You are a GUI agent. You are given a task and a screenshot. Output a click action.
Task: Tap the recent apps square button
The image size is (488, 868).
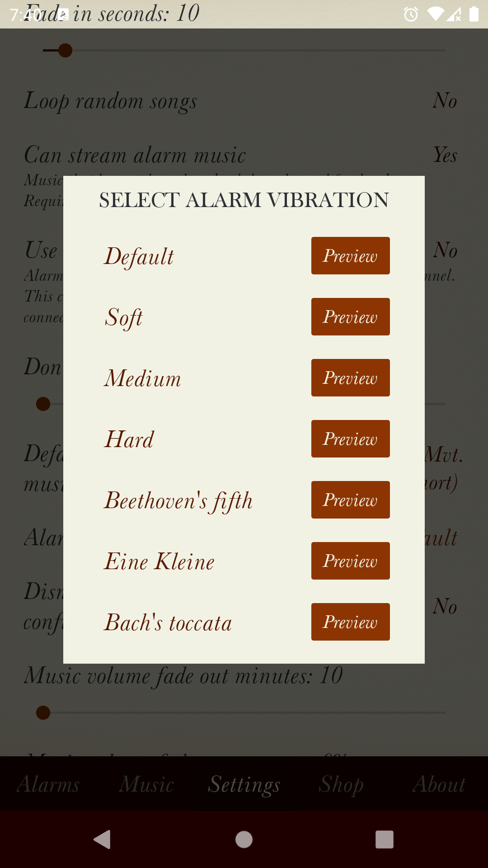coord(385,840)
